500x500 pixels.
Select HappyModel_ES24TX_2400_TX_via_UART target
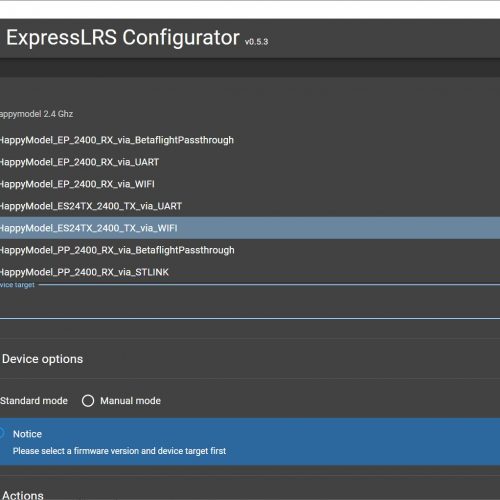(x=250, y=206)
